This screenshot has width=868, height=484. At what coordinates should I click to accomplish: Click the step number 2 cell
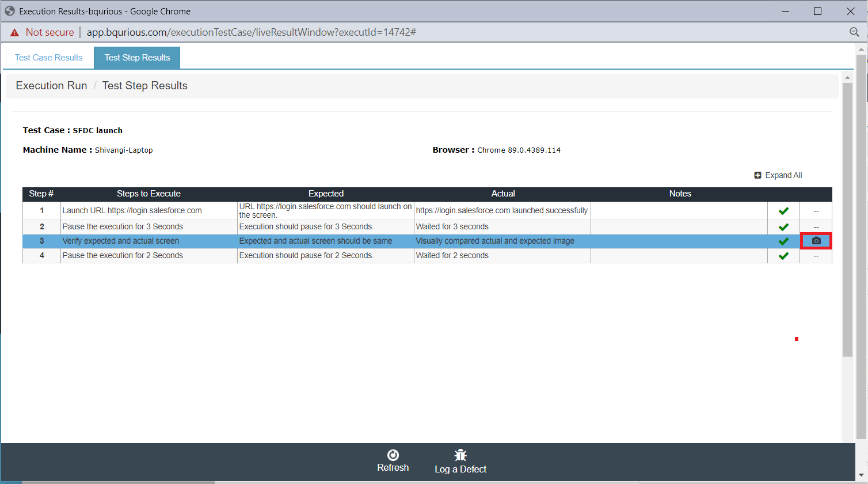41,226
